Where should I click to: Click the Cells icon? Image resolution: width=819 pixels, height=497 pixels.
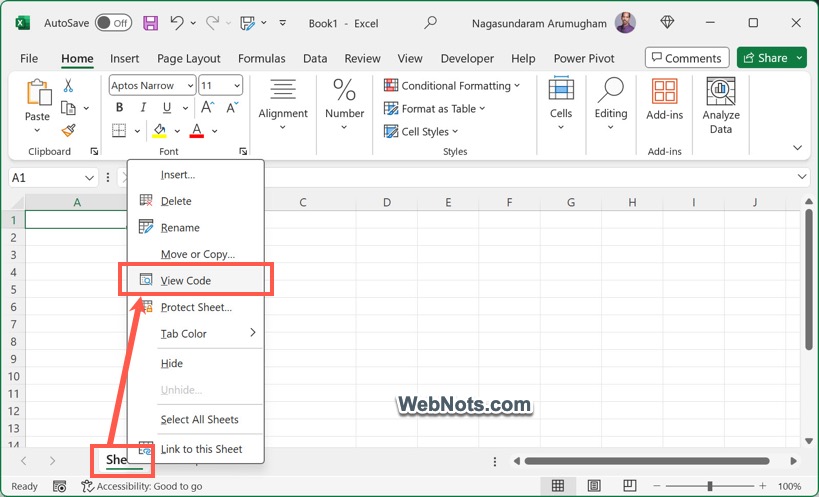pyautogui.click(x=561, y=88)
